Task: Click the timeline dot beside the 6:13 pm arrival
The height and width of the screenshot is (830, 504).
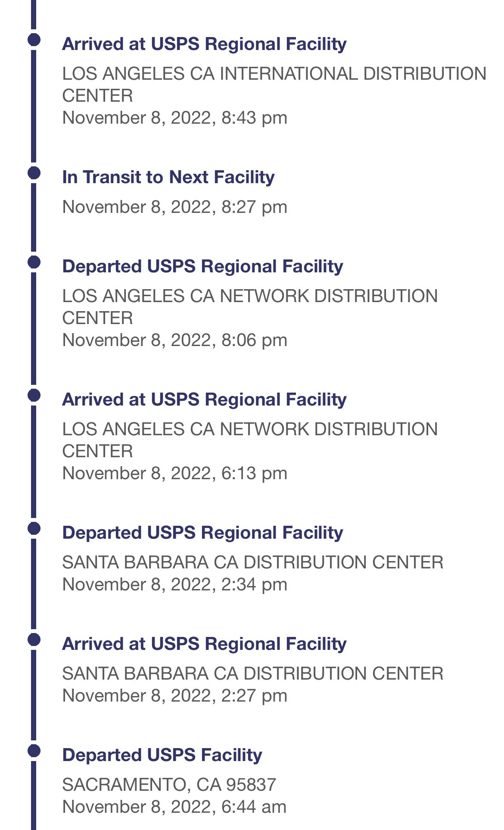Action: point(34,396)
